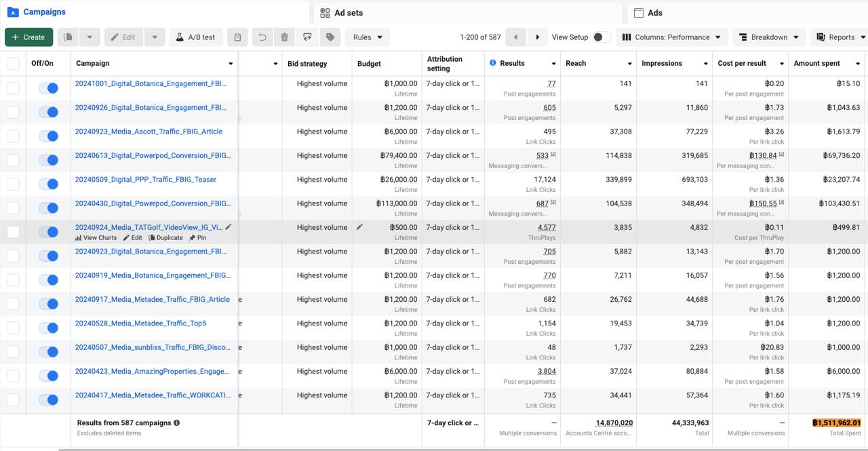
Task: Click the Results column info icon
Action: (493, 63)
